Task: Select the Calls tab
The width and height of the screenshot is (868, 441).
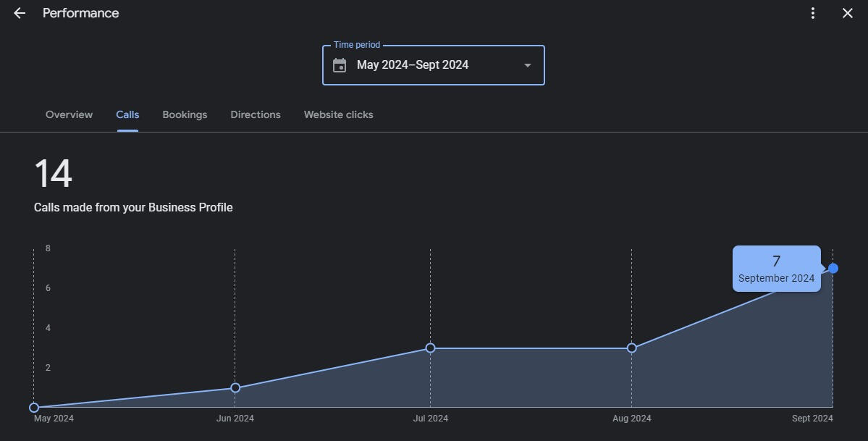Action: (x=127, y=114)
